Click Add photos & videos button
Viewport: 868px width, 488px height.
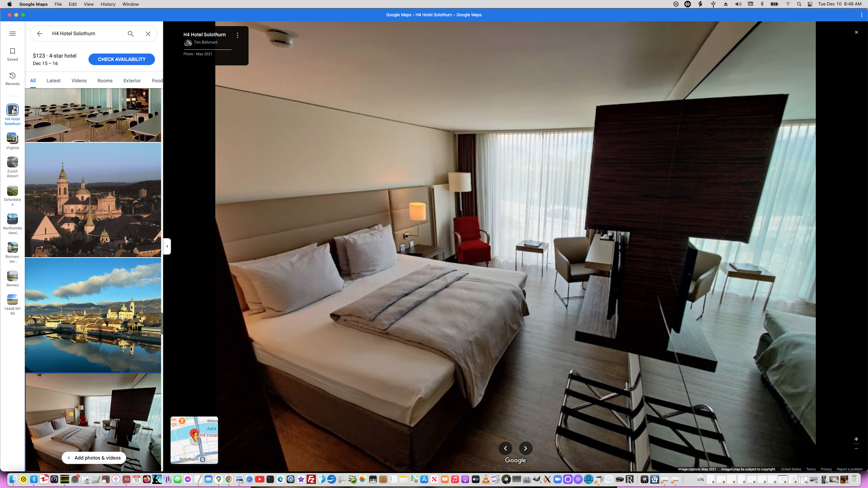pyautogui.click(x=94, y=458)
